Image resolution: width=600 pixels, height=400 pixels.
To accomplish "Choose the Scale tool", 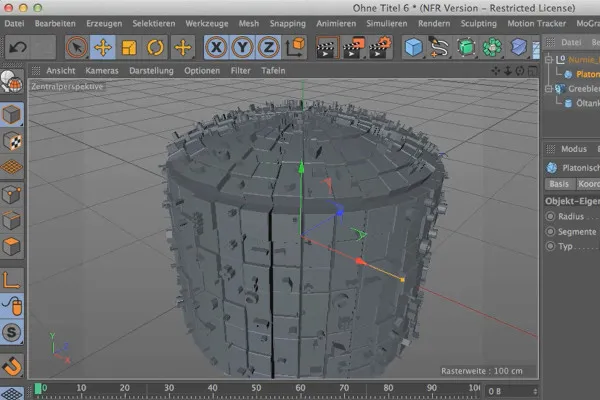I will tap(129, 47).
